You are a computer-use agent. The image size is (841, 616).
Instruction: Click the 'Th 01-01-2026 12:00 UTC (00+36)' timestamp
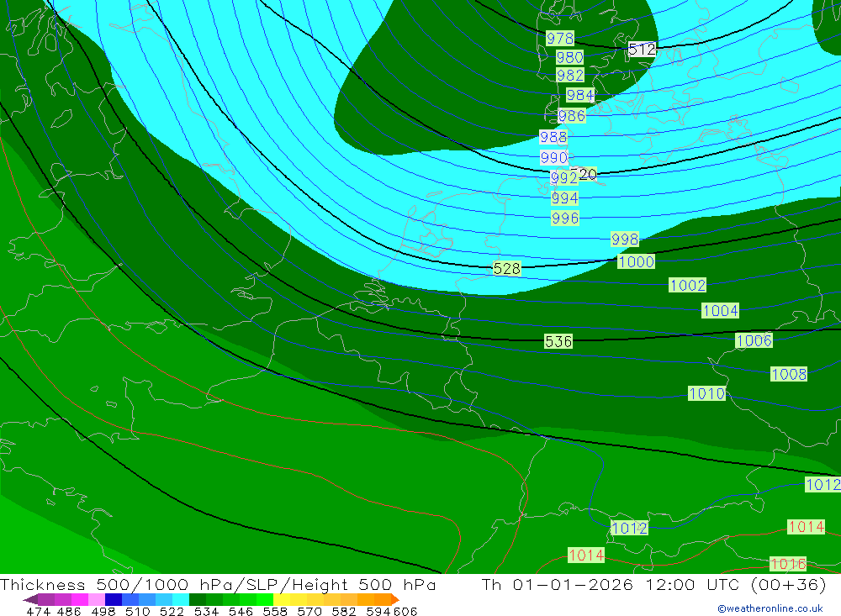pyautogui.click(x=653, y=584)
